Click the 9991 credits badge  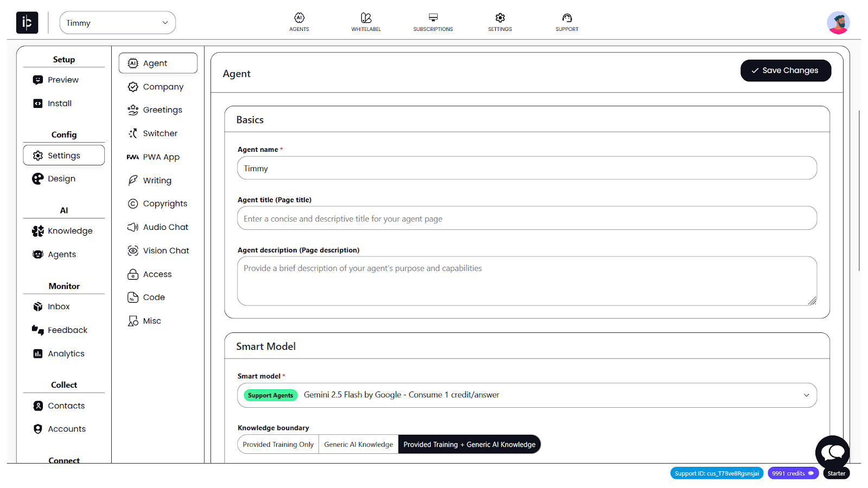click(x=793, y=473)
